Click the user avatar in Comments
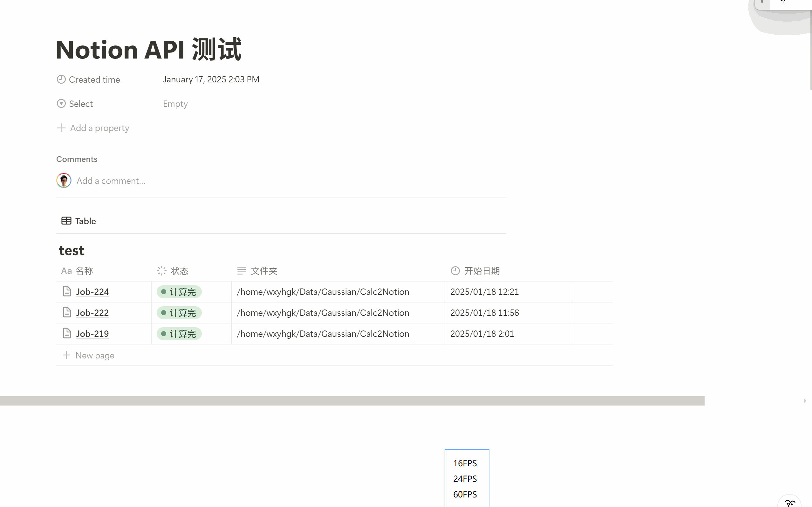The image size is (812, 507). tap(64, 180)
